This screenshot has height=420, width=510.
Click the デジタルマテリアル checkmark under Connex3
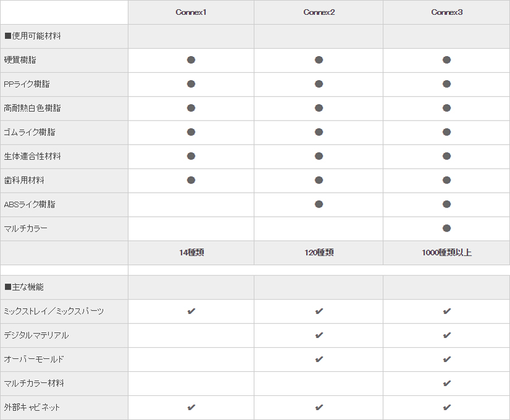447,335
